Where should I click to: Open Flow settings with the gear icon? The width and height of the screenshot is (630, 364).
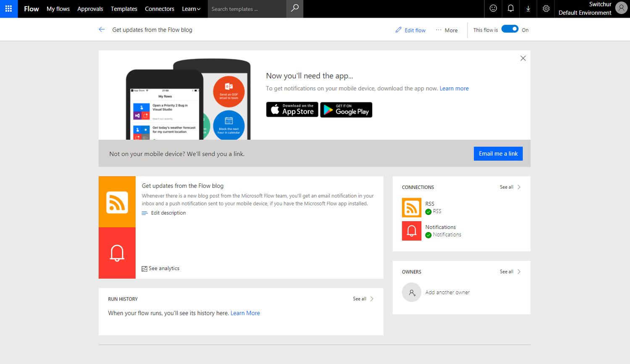click(x=546, y=9)
